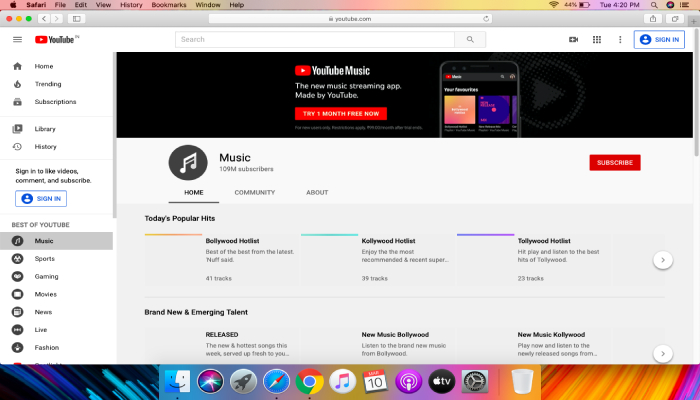Open the Safari File menu

click(x=60, y=5)
